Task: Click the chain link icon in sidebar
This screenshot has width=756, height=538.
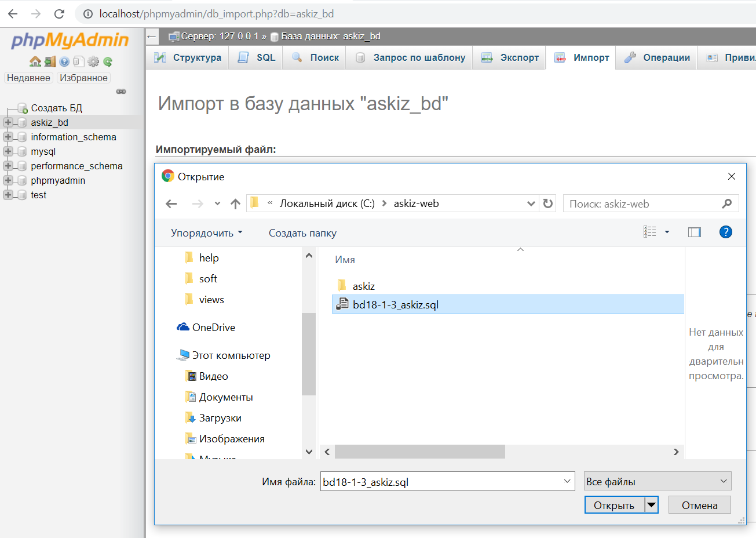Action: [121, 91]
